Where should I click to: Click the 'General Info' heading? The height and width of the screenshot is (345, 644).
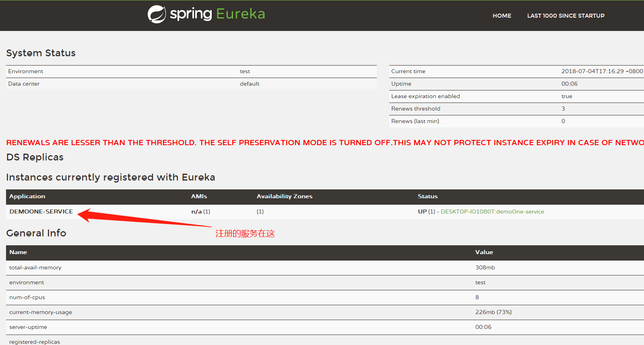coord(36,233)
